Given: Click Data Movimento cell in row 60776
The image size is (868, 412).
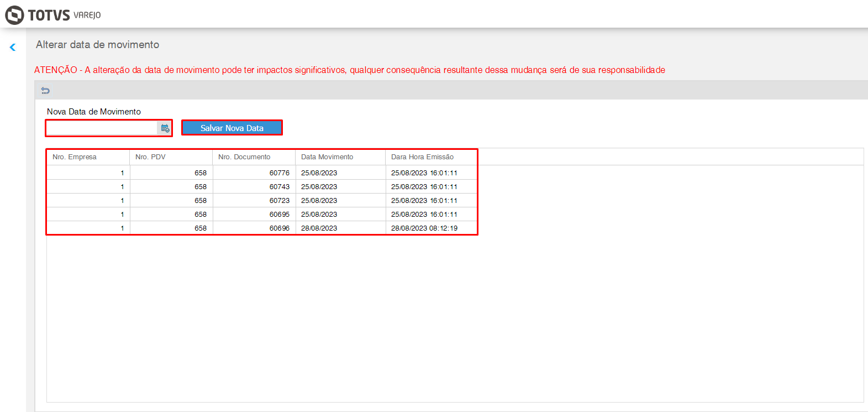Looking at the screenshot, I should click(341, 173).
